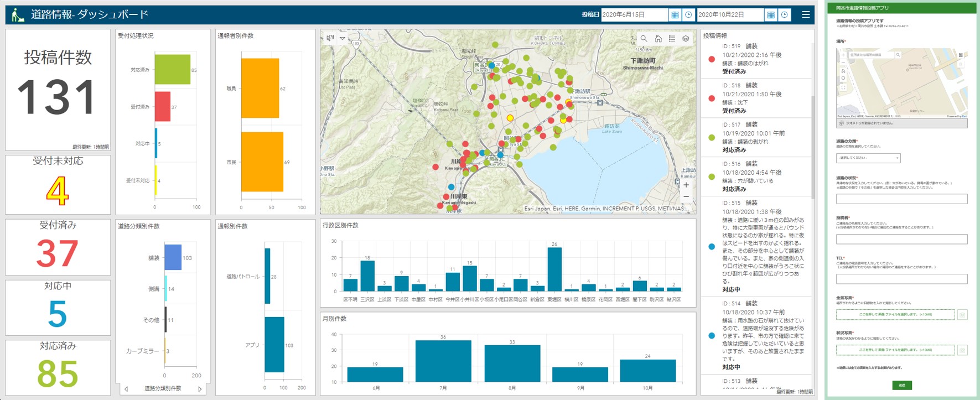Select the 全景写真 image file upload area

coord(895,315)
